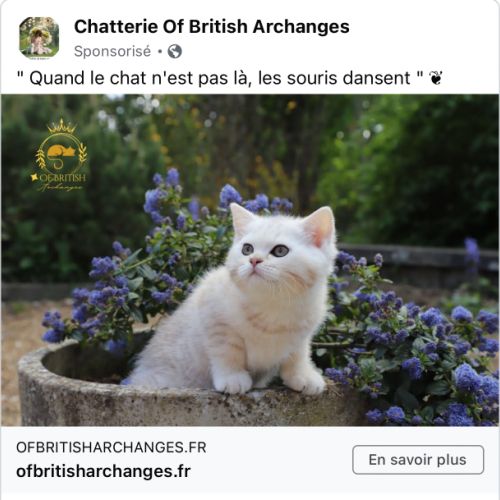This screenshot has width=500, height=500.
Task: Open the Chatterie Of British Archanges profile picture
Action: [39, 38]
